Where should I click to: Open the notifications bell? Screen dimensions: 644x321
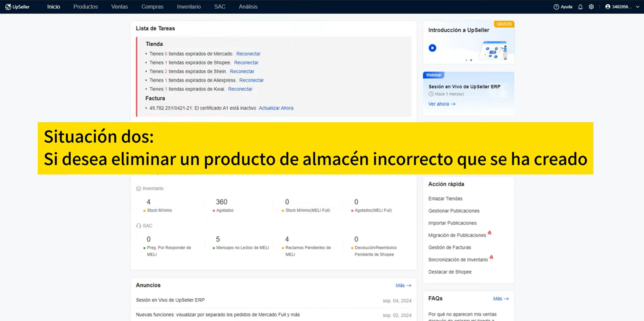point(580,7)
